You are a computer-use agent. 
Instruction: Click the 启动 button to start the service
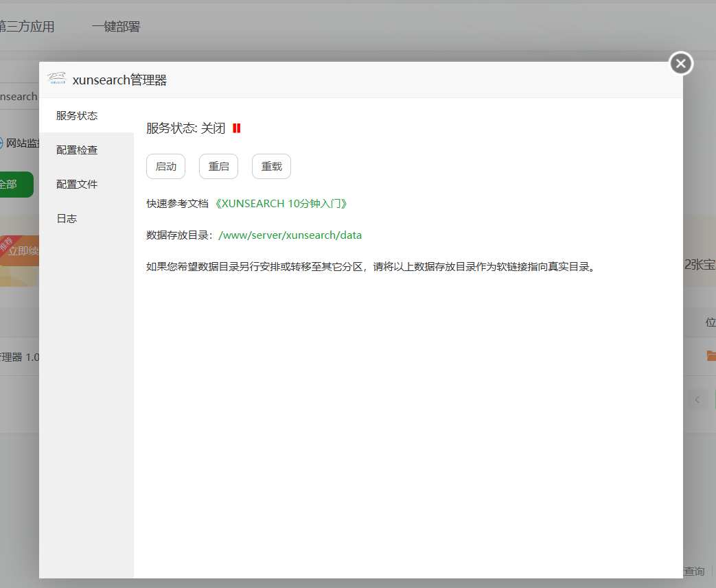pyautogui.click(x=165, y=166)
